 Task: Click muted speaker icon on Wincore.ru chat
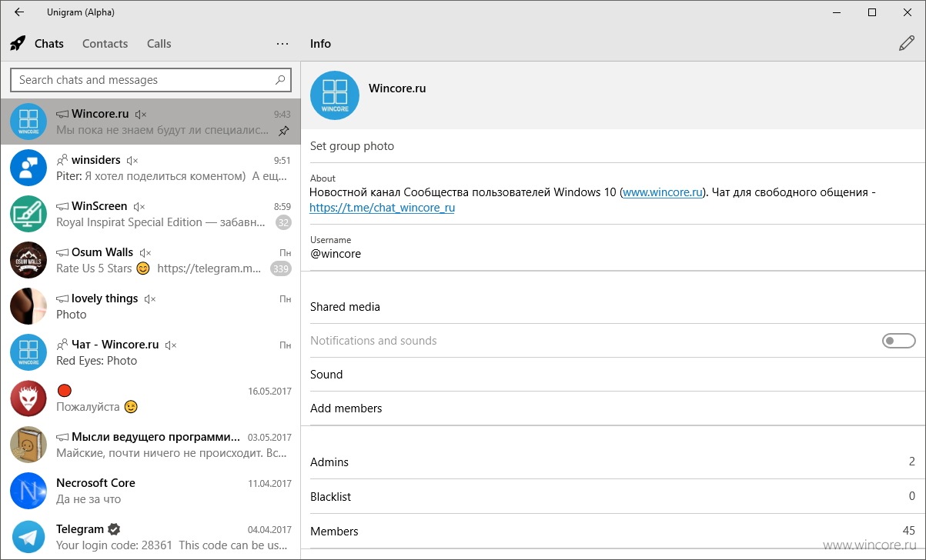[140, 114]
